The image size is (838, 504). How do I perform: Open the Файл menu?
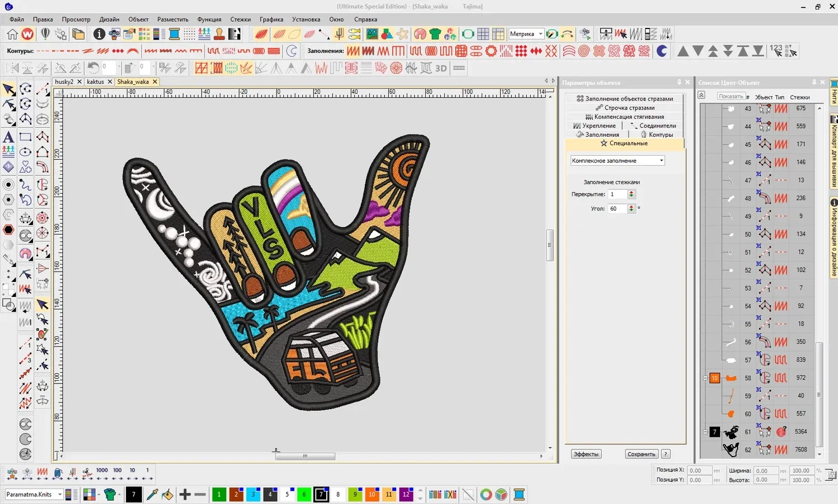pos(17,19)
